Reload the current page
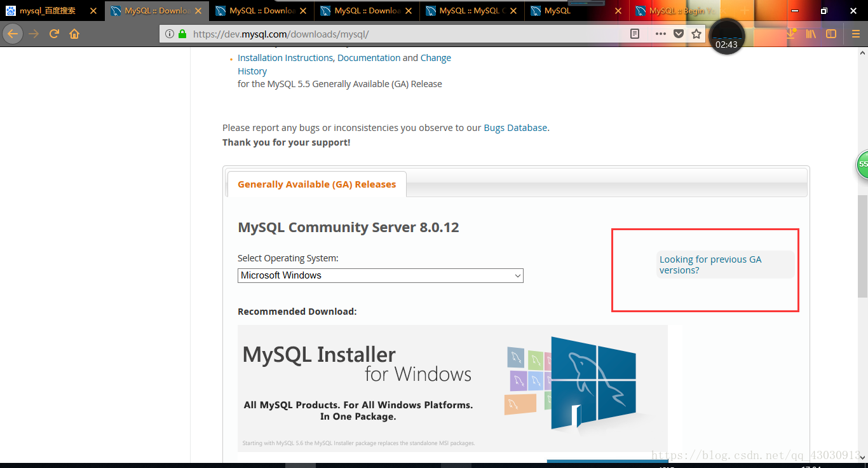868x468 pixels. click(55, 34)
